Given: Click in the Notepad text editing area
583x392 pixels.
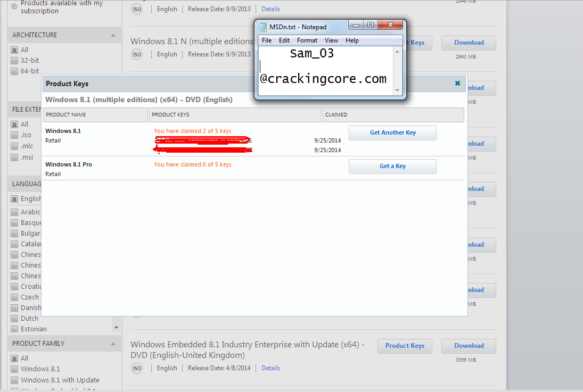Looking at the screenshot, I should tap(326, 71).
